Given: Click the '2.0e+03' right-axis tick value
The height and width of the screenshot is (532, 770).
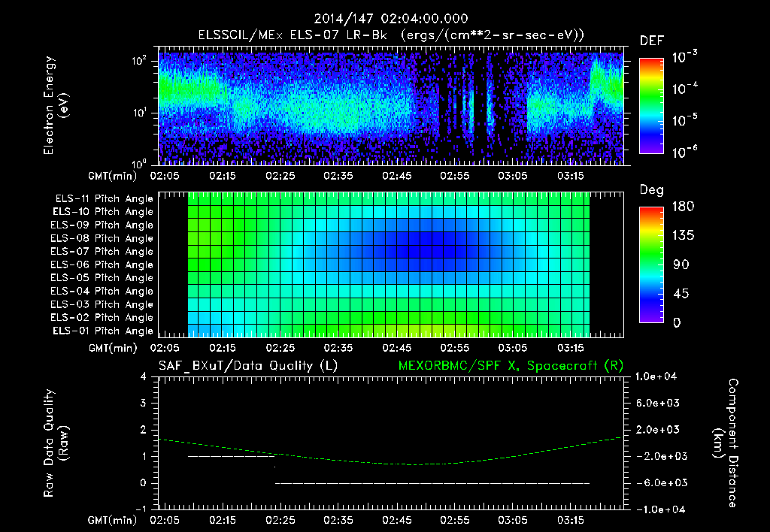Looking at the screenshot, I should 657,429.
